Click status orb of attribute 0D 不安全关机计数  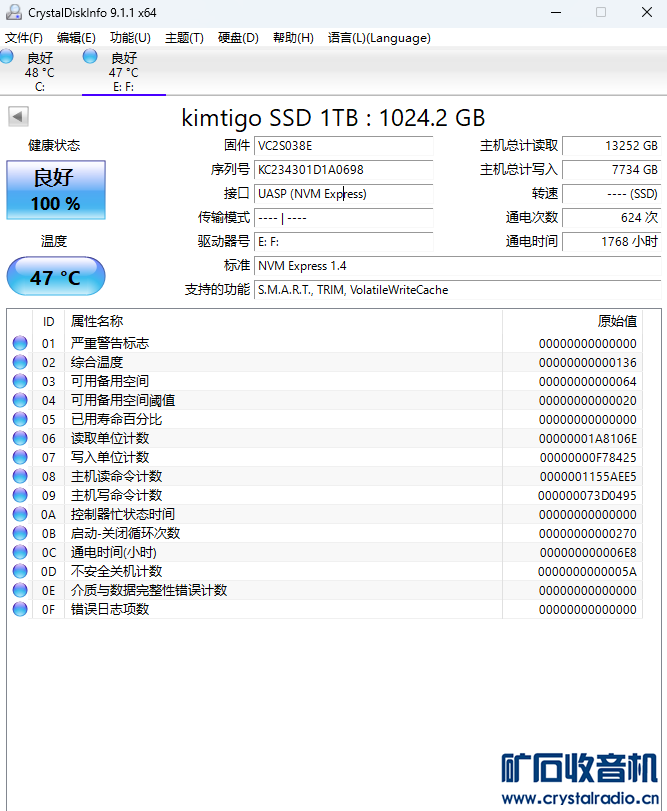tap(20, 571)
